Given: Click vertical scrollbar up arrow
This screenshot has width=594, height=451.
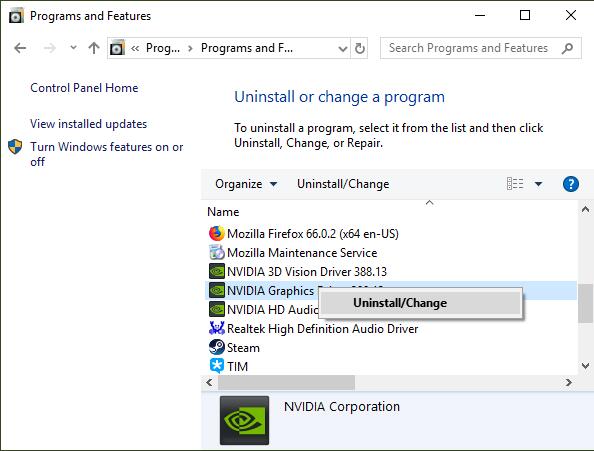Looking at the screenshot, I should click(585, 209).
